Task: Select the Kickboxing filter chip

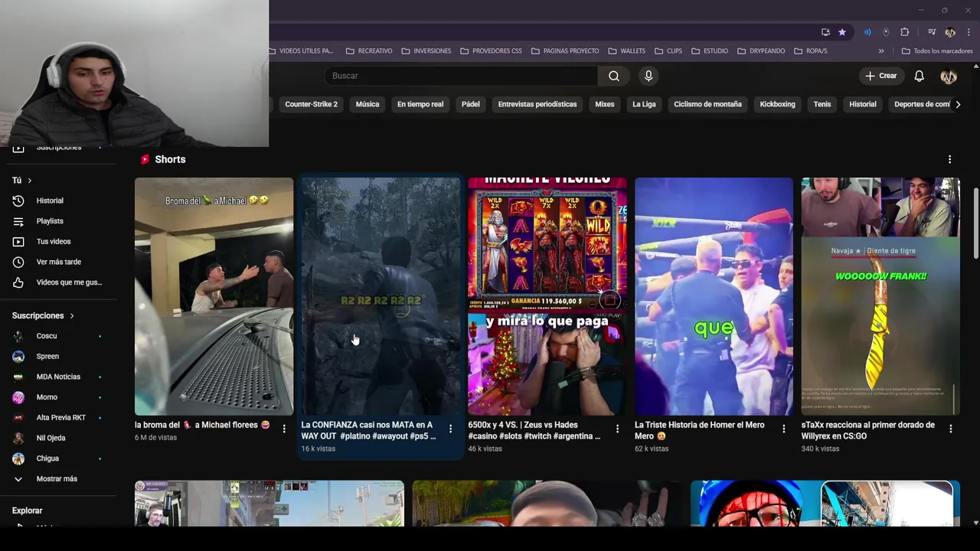Action: coord(777,104)
